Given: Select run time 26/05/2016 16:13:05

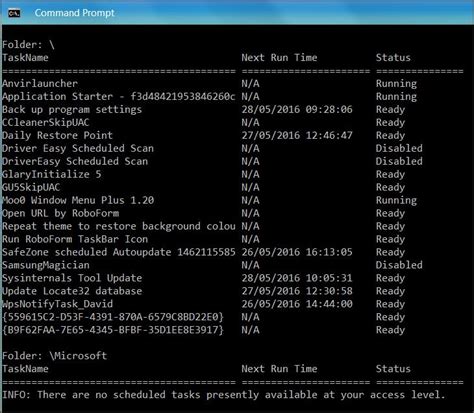Looking at the screenshot, I should tap(297, 252).
